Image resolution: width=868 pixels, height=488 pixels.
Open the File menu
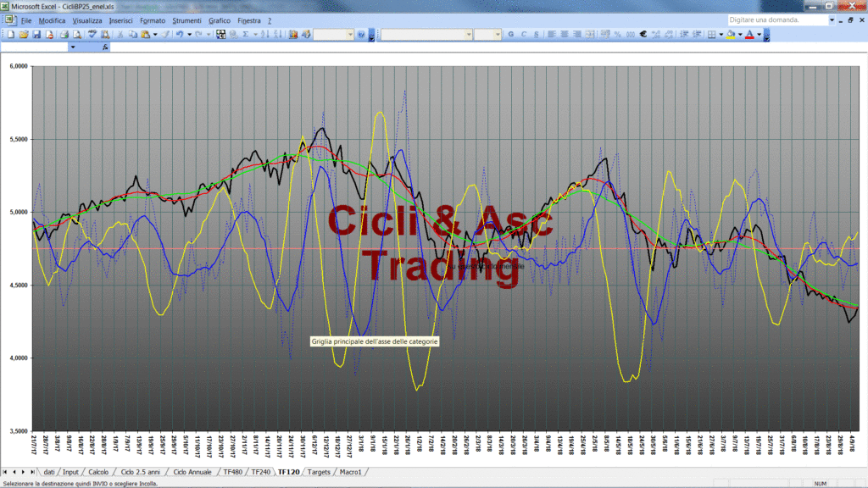pos(26,20)
